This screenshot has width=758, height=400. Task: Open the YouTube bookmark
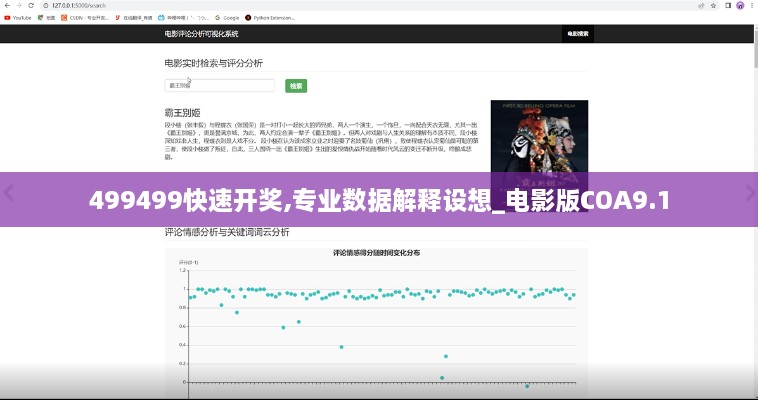point(17,18)
